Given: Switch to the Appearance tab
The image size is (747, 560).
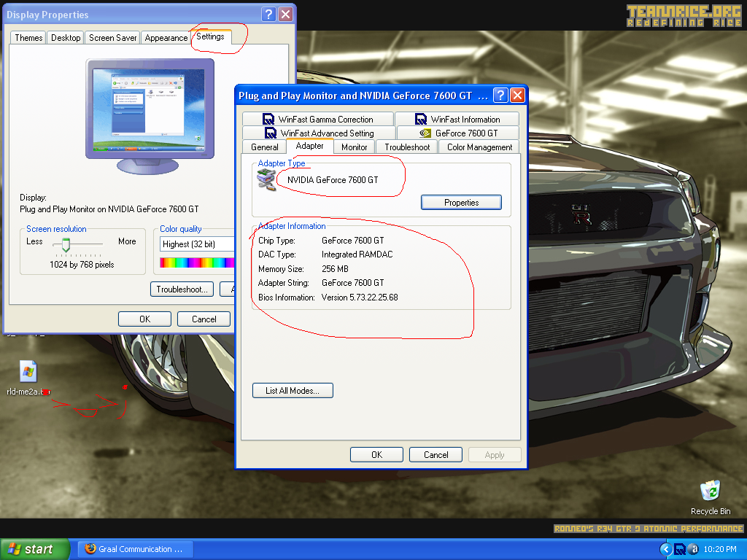Looking at the screenshot, I should click(x=166, y=38).
